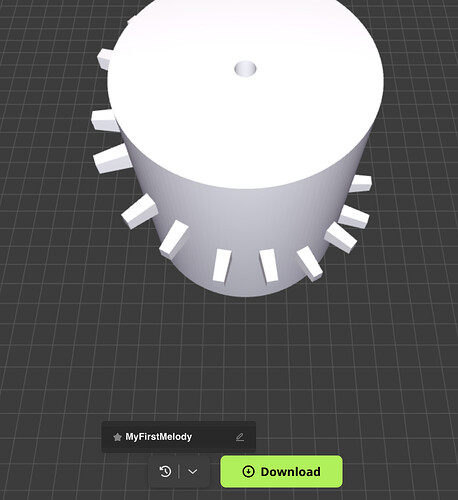The height and width of the screenshot is (500, 458).
Task: Click the third peg from top on left side
Action: click(113, 158)
